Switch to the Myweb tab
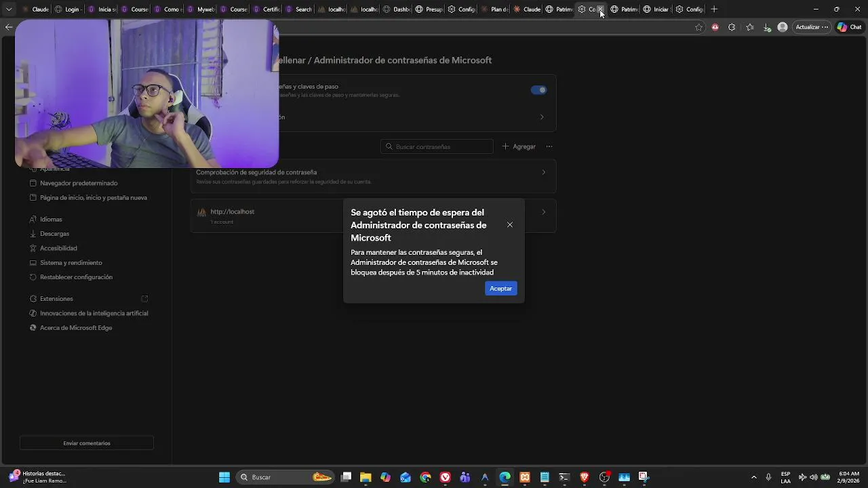 [x=200, y=9]
